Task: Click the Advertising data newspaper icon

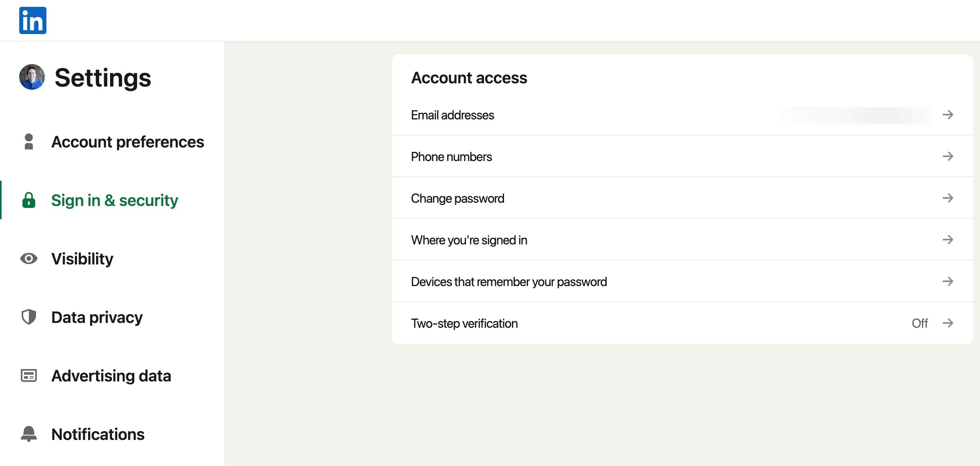Action: pos(29,376)
